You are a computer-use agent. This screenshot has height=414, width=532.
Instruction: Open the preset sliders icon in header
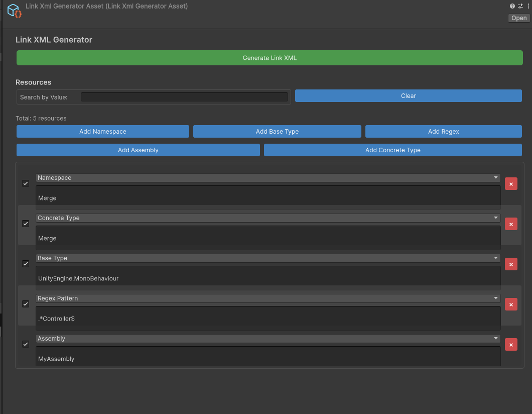pyautogui.click(x=520, y=6)
